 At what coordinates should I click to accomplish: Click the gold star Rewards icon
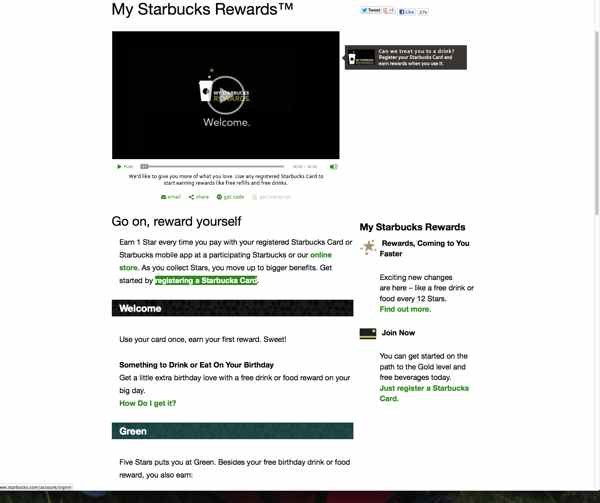368,247
